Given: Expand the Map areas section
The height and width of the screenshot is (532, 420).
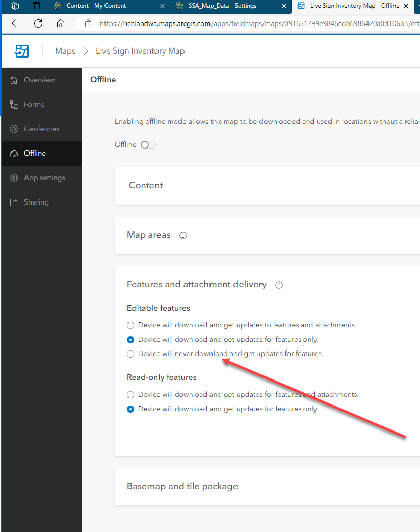Looking at the screenshot, I should (148, 235).
